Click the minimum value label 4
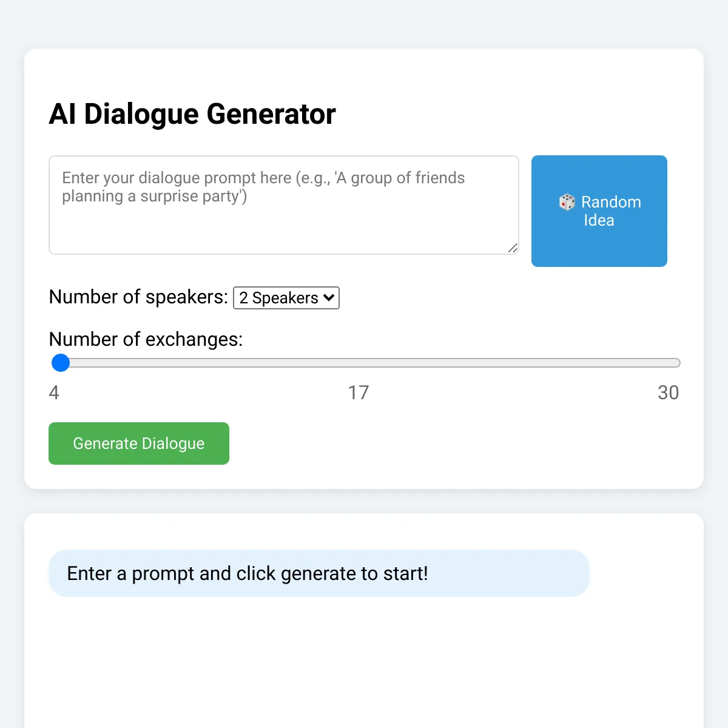This screenshot has width=728, height=728. coord(54,393)
